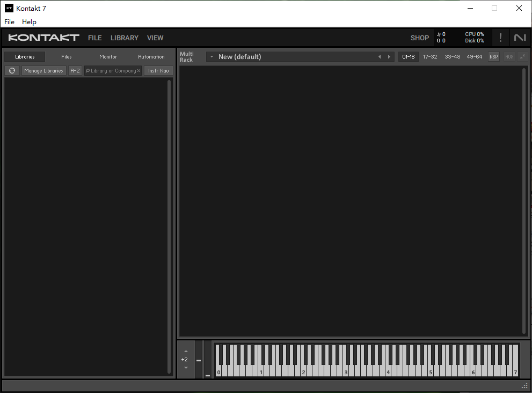Viewport: 532px width, 393px height.
Task: Click the Kontakt logo in header
Action: pyautogui.click(x=44, y=38)
